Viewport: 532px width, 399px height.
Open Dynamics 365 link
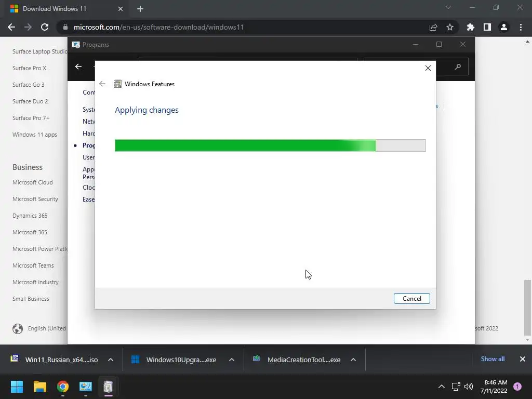click(x=30, y=216)
